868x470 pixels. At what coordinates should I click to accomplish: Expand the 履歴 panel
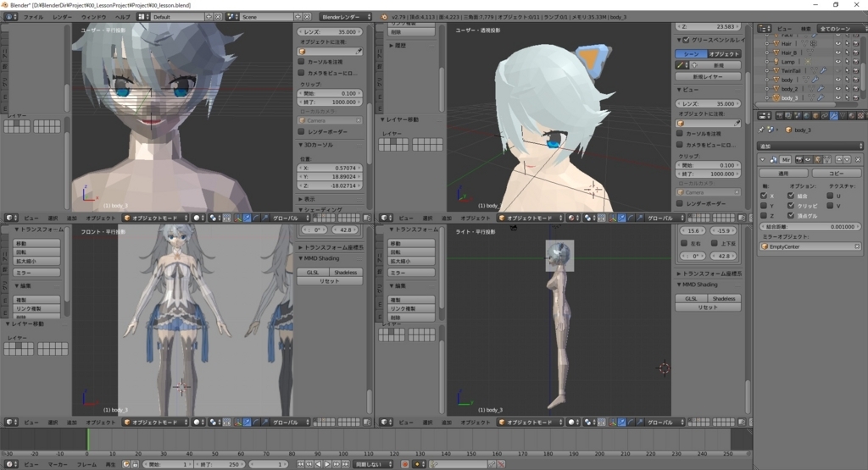point(391,46)
